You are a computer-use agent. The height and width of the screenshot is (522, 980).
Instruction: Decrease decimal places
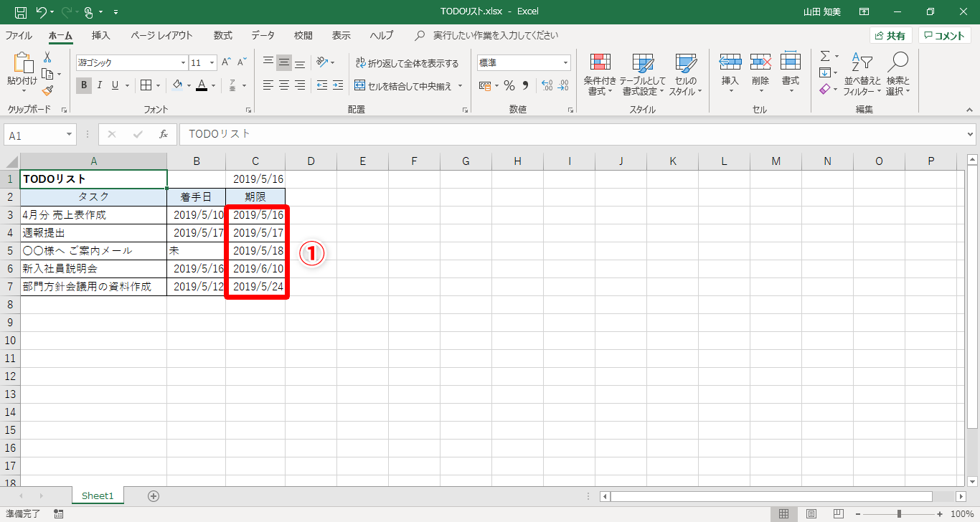point(563,85)
